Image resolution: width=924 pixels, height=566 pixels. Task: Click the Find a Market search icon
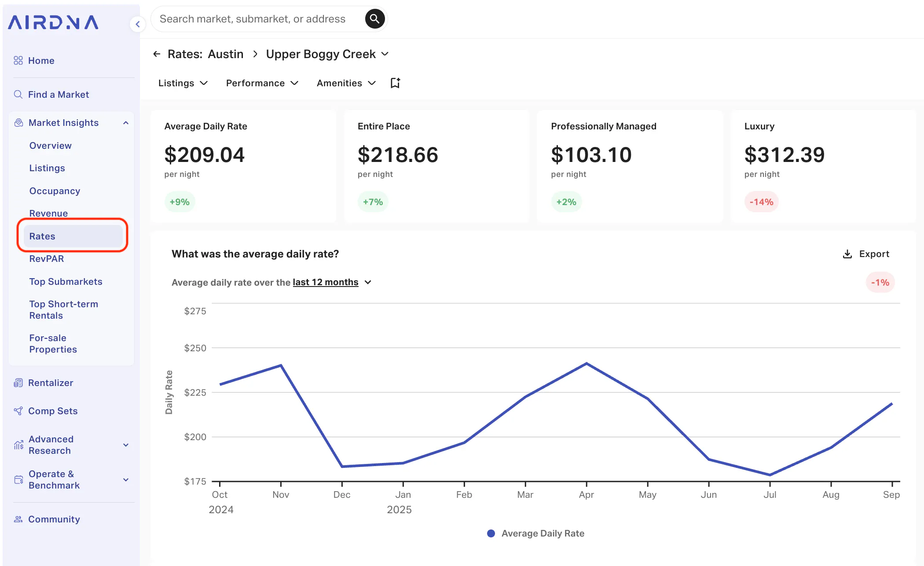pos(18,94)
